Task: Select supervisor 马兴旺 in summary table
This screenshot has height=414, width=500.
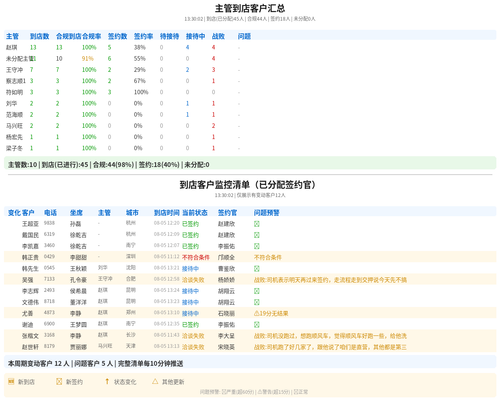Action: pos(14,126)
